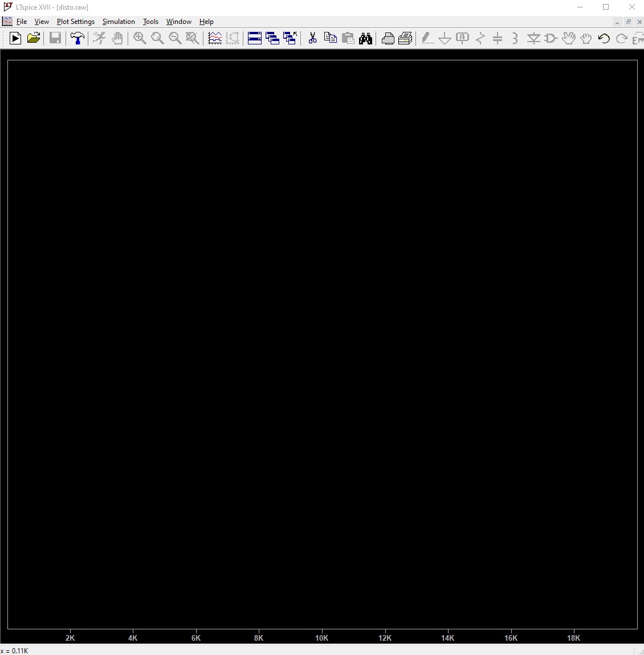The width and height of the screenshot is (644, 655).
Task: Minimize the LTspice XVII main window
Action: 580,7
